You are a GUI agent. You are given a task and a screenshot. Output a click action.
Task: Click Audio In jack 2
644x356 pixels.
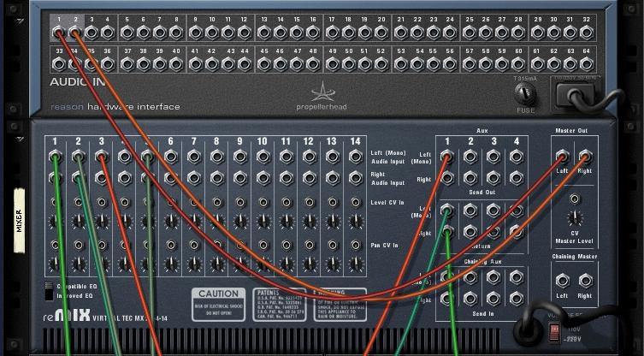pyautogui.click(x=75, y=32)
